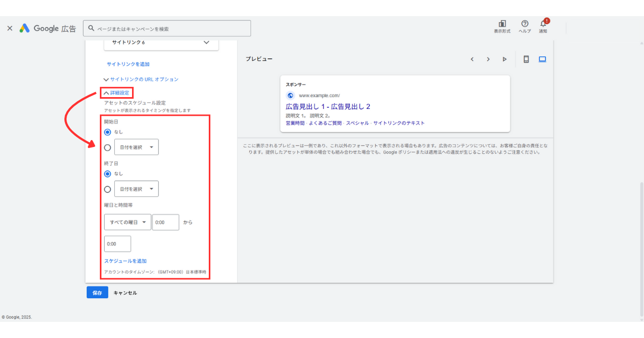The width and height of the screenshot is (644, 338).
Task: Switch preview to mobile device
Action: point(526,59)
